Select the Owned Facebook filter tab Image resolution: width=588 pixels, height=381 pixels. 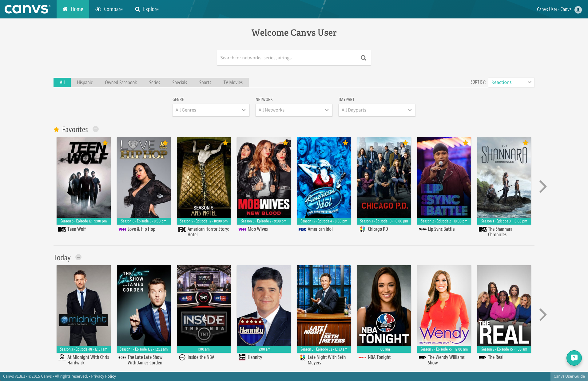click(x=121, y=82)
